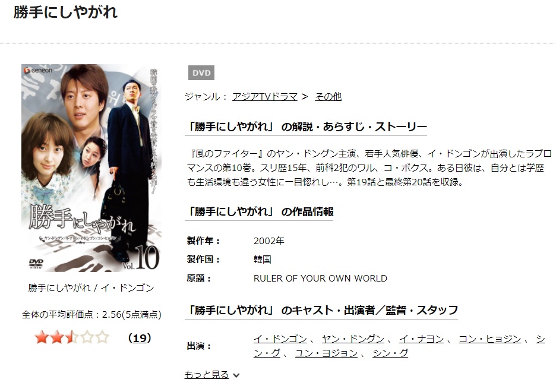
Task: Click the DVD cover thumbnail image
Action: (x=91, y=168)
